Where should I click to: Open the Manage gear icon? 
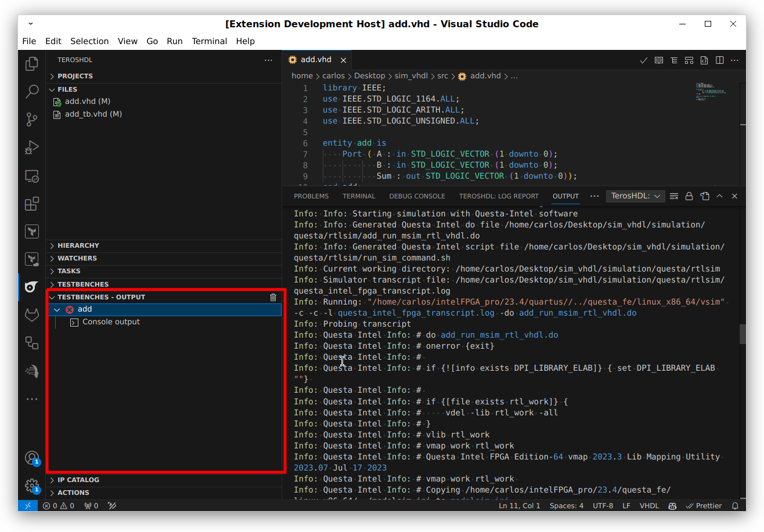[x=32, y=486]
